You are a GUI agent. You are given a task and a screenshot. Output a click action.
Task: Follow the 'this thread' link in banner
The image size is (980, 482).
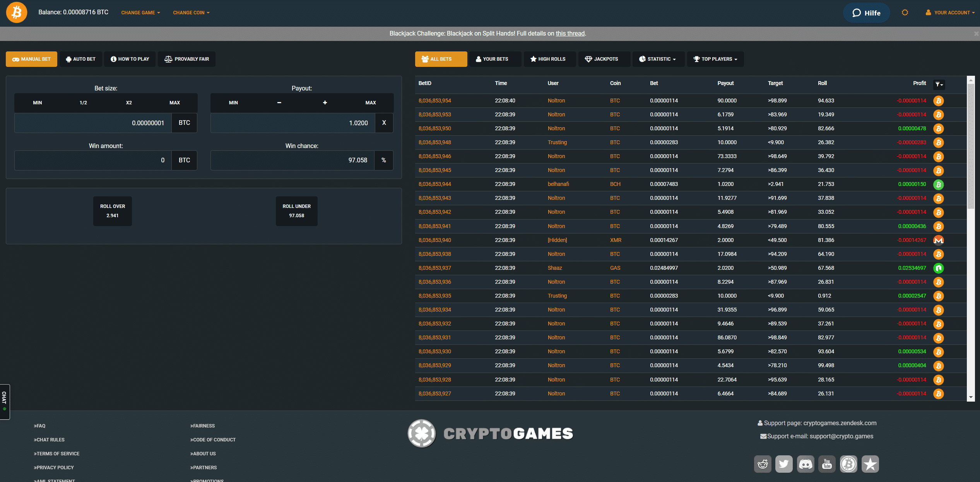(570, 34)
